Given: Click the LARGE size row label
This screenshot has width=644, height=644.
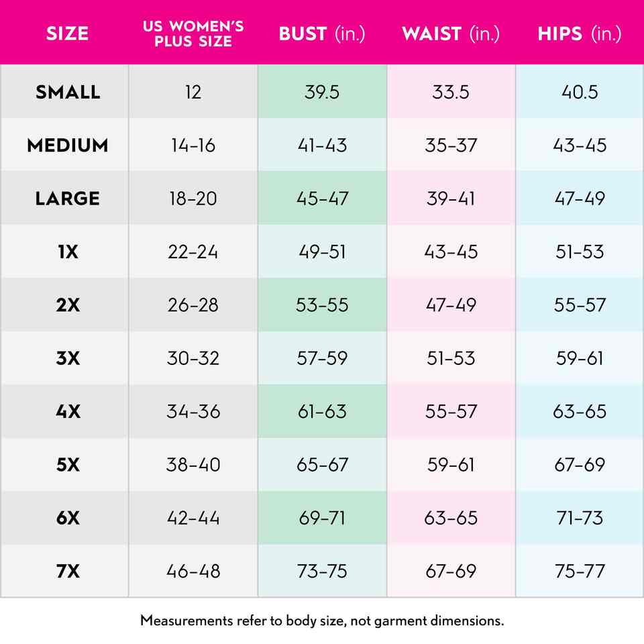Looking at the screenshot, I should pyautogui.click(x=67, y=199).
